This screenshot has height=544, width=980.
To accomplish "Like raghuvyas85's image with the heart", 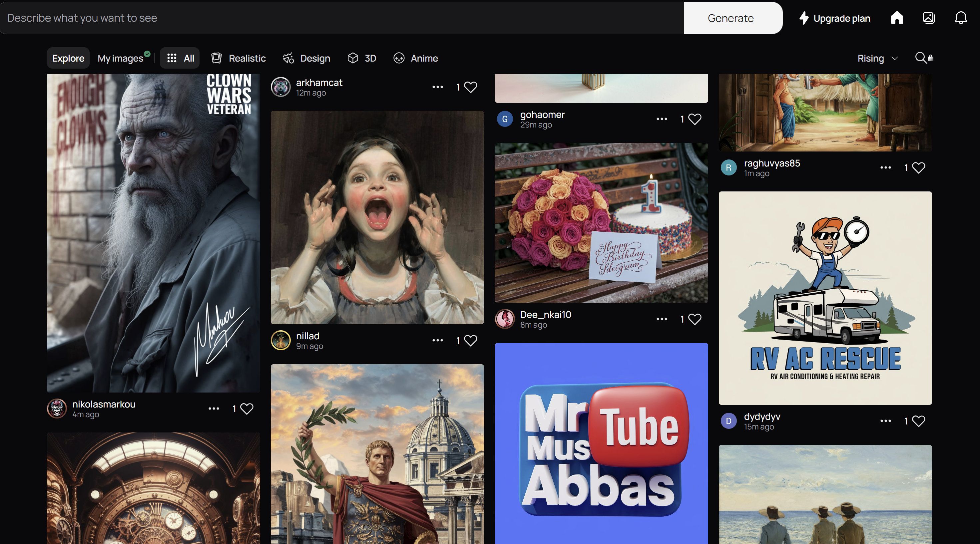I will 918,168.
